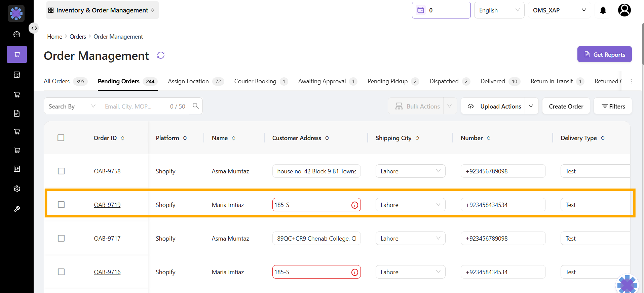Open the Lahore city dropdown for OAB-9758
The image size is (644, 293).
pyautogui.click(x=410, y=171)
